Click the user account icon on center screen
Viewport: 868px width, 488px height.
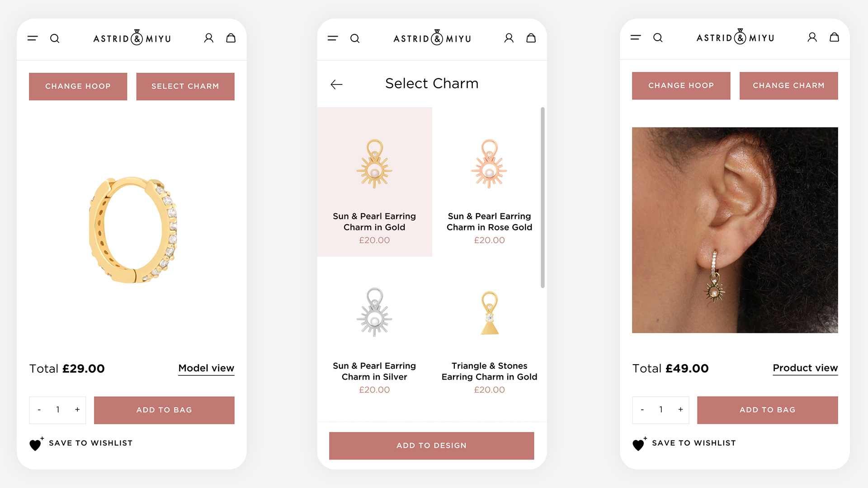click(509, 38)
